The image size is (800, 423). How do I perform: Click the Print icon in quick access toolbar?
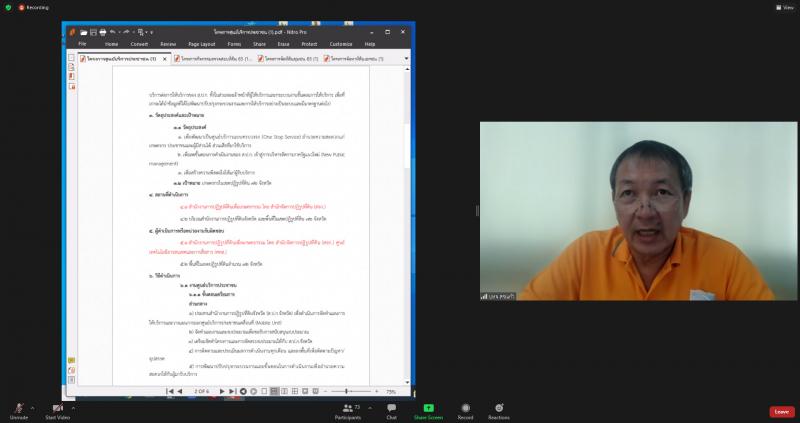(x=103, y=32)
